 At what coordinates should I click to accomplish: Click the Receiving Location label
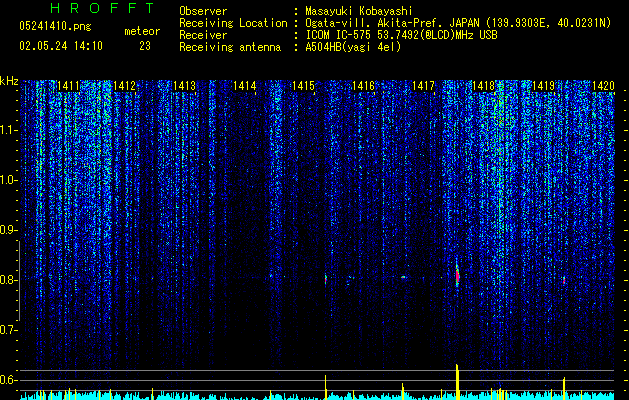(233, 23)
